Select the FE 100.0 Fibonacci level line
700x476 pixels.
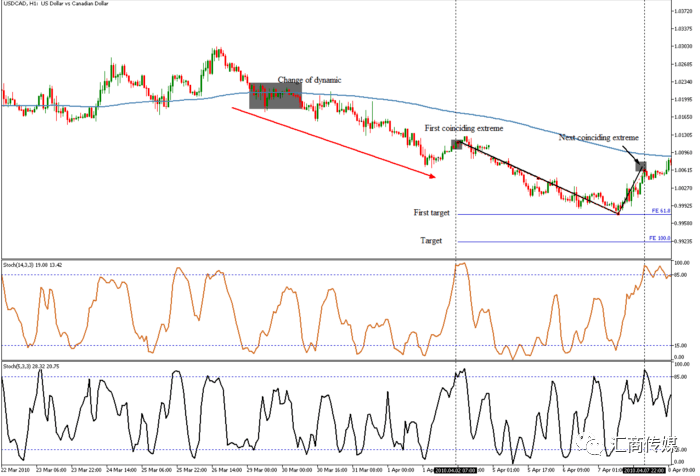click(x=564, y=242)
